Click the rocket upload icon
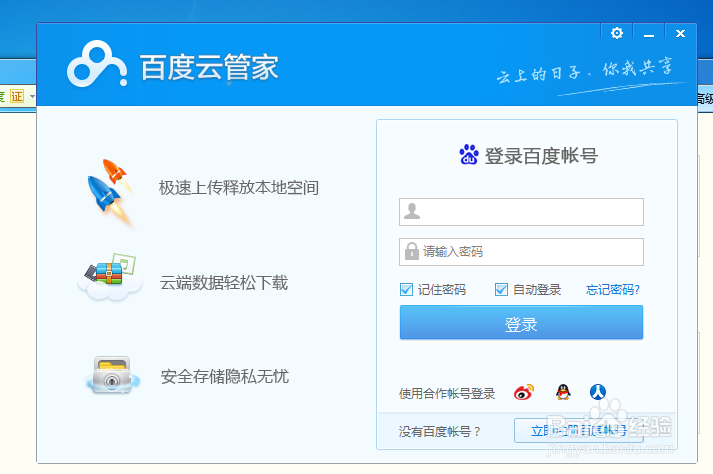 pos(111,191)
